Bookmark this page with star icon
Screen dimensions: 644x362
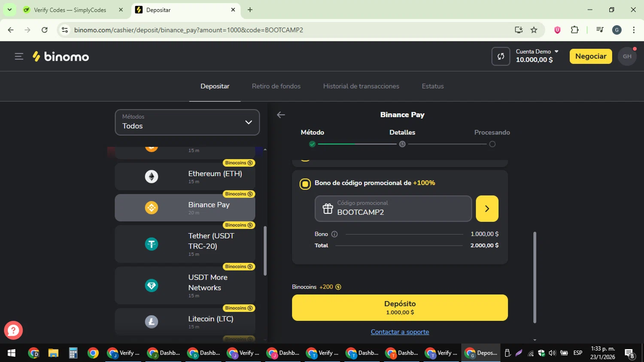tap(534, 30)
